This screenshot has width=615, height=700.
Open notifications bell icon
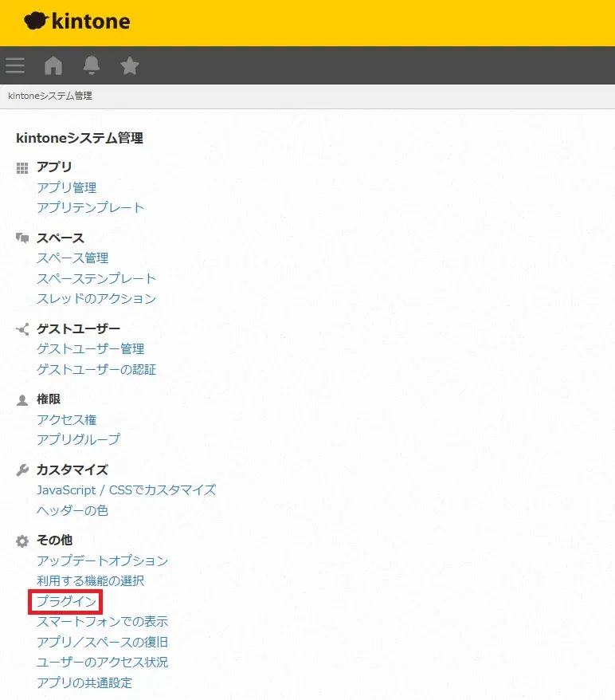[x=92, y=65]
